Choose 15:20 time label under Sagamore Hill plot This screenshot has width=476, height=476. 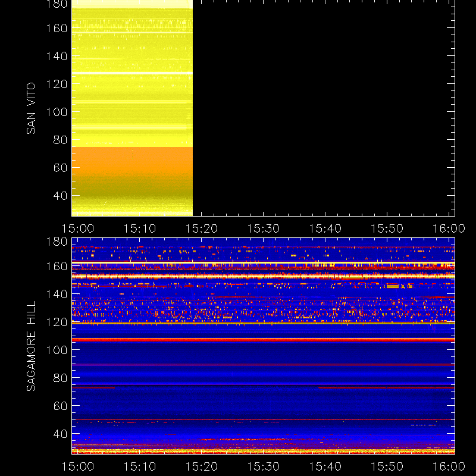tap(202, 466)
